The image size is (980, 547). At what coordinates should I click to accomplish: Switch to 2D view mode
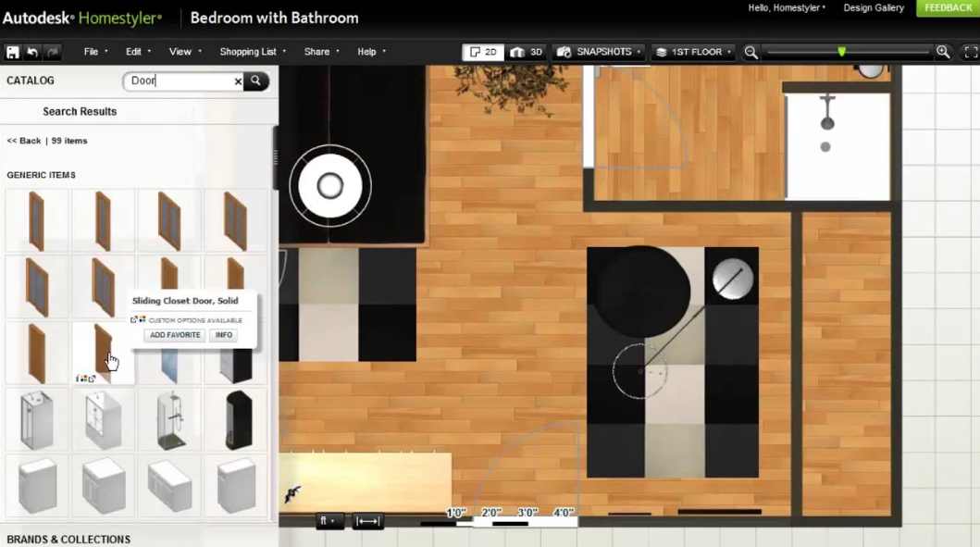coord(483,53)
